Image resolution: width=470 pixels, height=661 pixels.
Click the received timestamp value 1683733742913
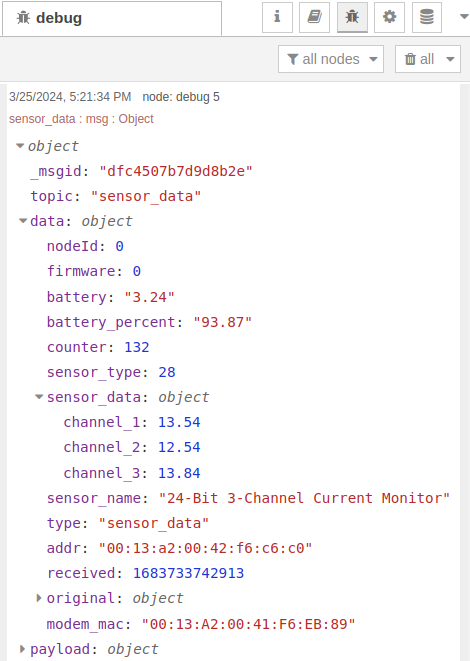(x=188, y=573)
